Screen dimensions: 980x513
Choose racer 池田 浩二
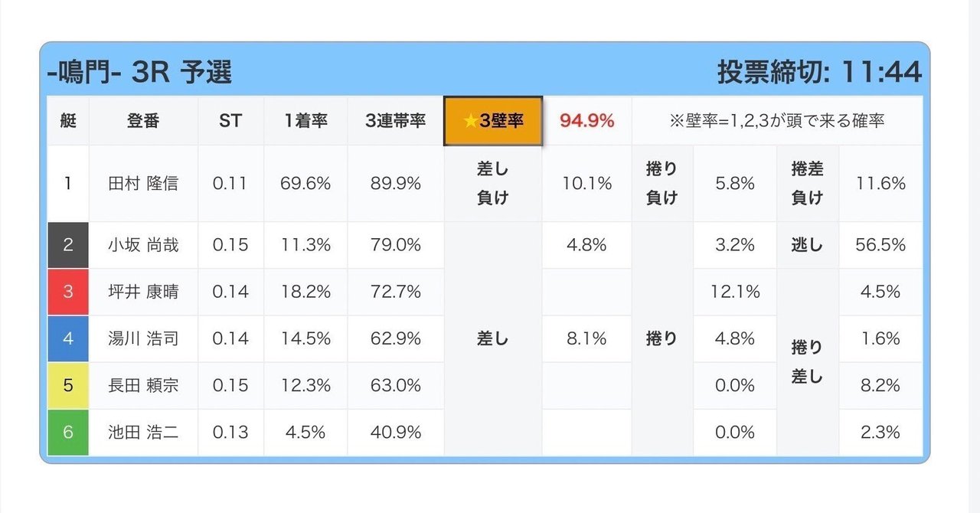[143, 432]
